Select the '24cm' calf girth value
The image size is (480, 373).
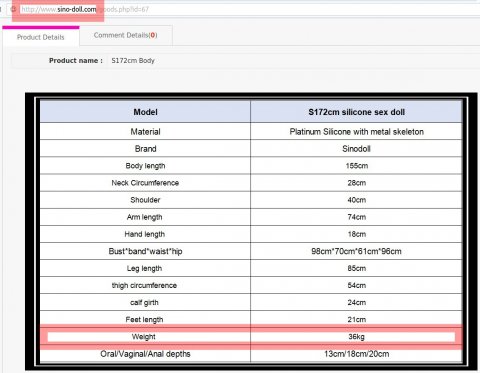pyautogui.click(x=357, y=303)
